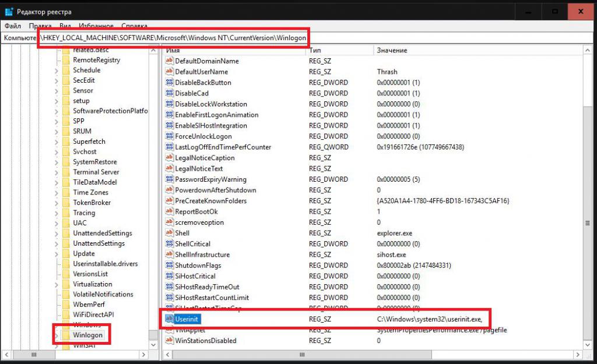Select the TokenBroker key
Image resolution: width=597 pixels, height=364 pixels.
pos(92,202)
